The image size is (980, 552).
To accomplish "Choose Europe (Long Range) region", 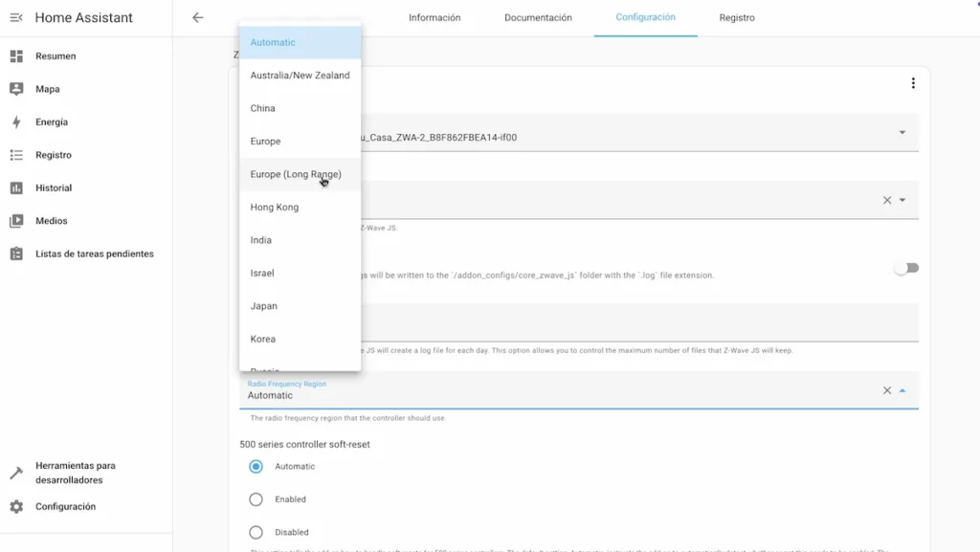I will [300, 174].
